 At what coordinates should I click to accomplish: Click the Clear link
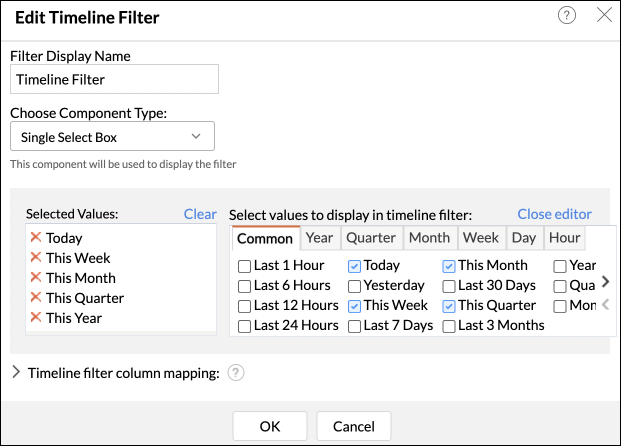tap(200, 214)
